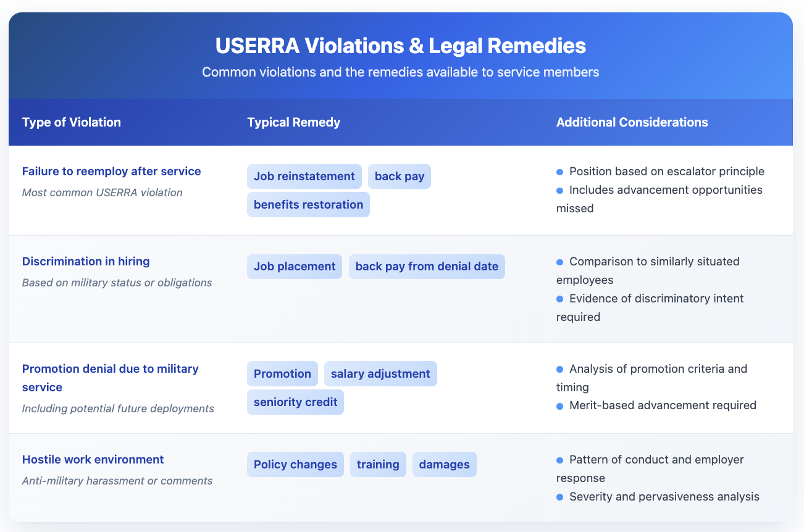Image resolution: width=804 pixels, height=532 pixels.
Task: Click the 'USERRA Violations & Legal Remedies' heading
Action: [401, 46]
